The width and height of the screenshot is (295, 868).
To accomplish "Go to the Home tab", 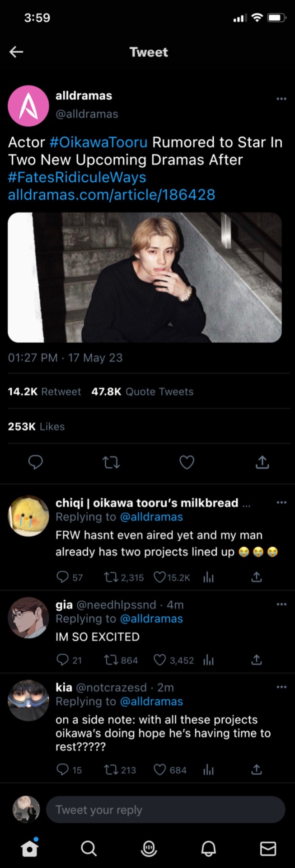I will click(30, 849).
